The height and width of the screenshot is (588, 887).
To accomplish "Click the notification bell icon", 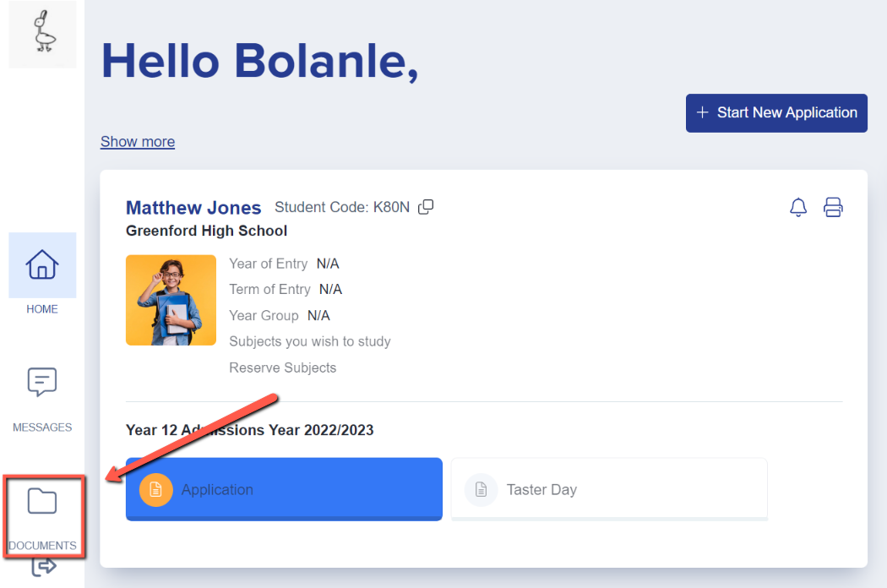I will [x=798, y=207].
